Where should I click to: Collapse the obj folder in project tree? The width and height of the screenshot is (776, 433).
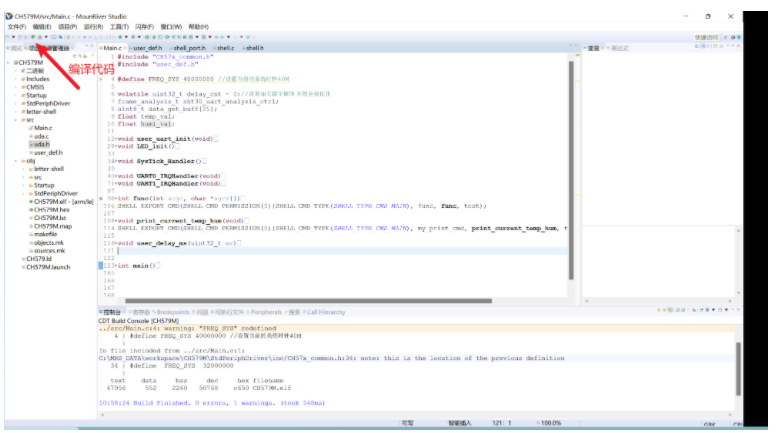(21, 161)
